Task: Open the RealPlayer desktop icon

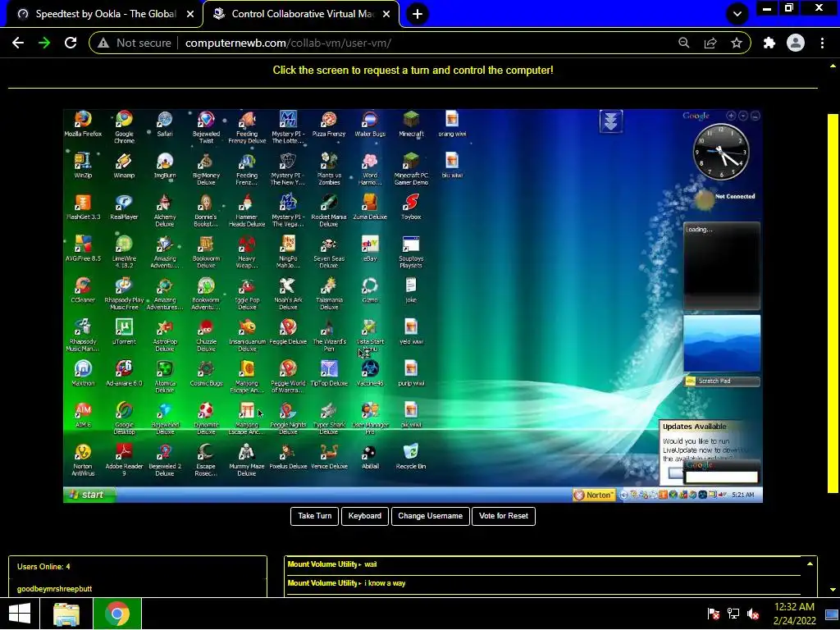Action: coord(124,208)
